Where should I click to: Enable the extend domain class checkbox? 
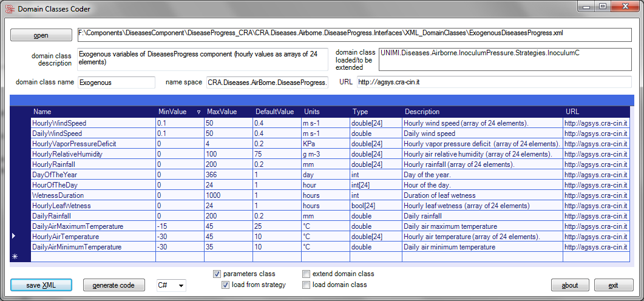pos(306,274)
